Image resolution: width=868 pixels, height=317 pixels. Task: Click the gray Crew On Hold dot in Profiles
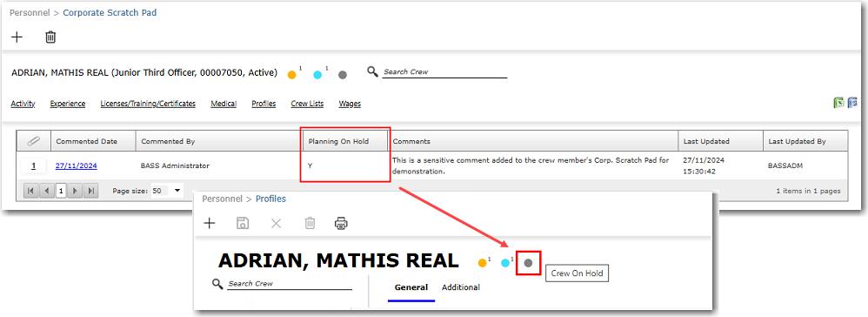[528, 263]
